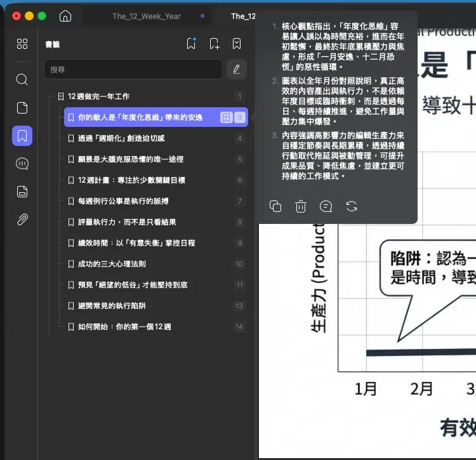
Task: Open the search panel in sidebar
Action: (x=22, y=79)
